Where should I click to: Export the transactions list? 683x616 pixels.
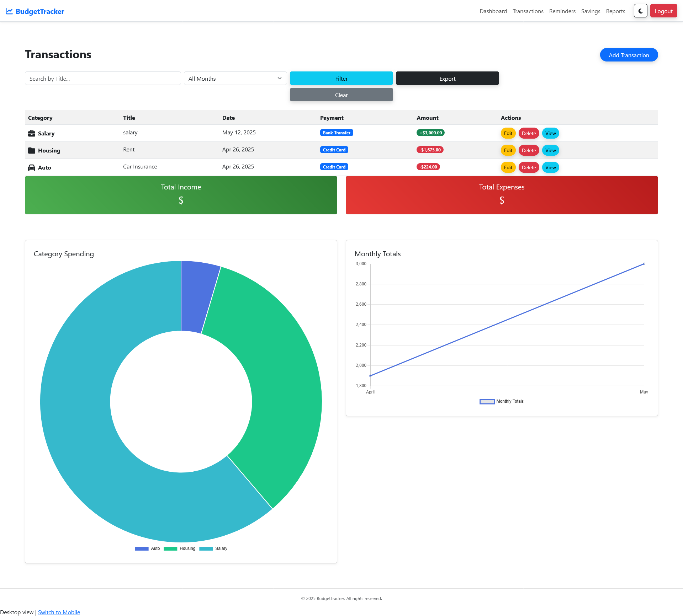[447, 79]
